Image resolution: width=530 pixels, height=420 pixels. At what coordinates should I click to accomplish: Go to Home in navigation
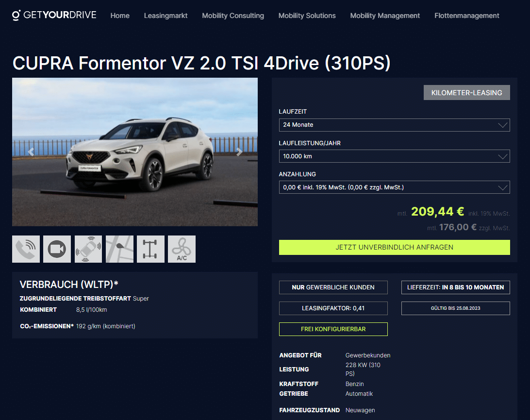tap(120, 16)
